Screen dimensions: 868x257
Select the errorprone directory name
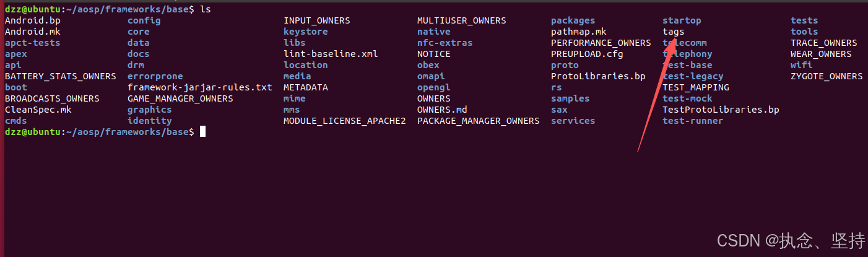click(155, 76)
